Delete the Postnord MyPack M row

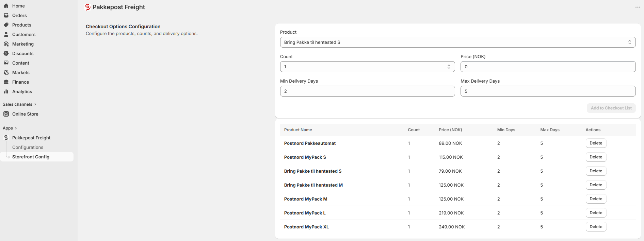coord(596,199)
